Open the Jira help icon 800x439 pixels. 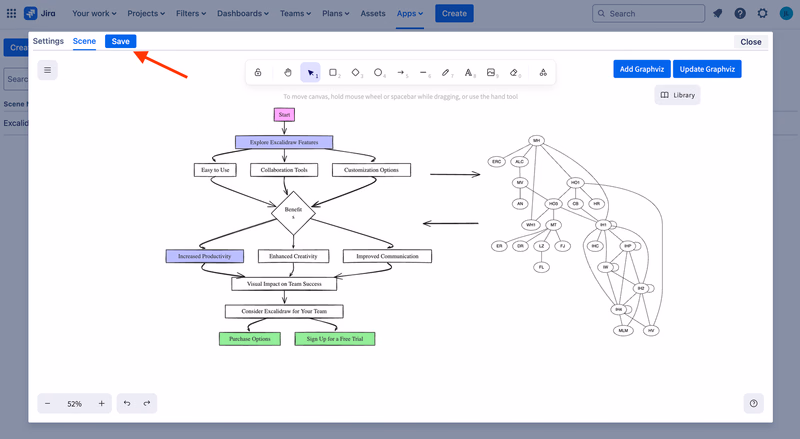tap(740, 13)
